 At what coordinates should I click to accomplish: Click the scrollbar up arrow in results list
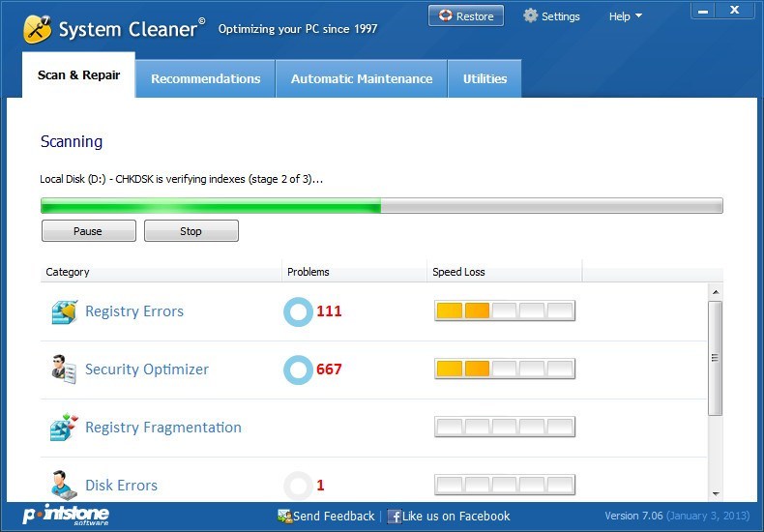(716, 292)
